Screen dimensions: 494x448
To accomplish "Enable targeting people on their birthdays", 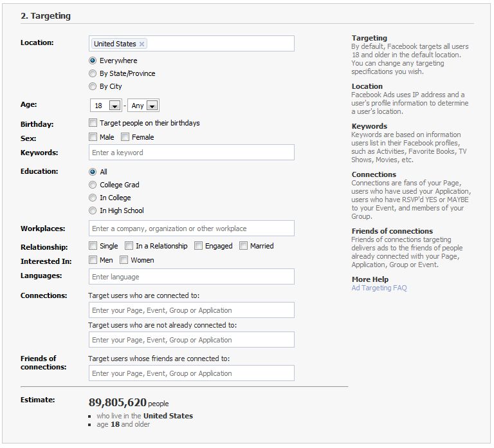I will click(93, 123).
